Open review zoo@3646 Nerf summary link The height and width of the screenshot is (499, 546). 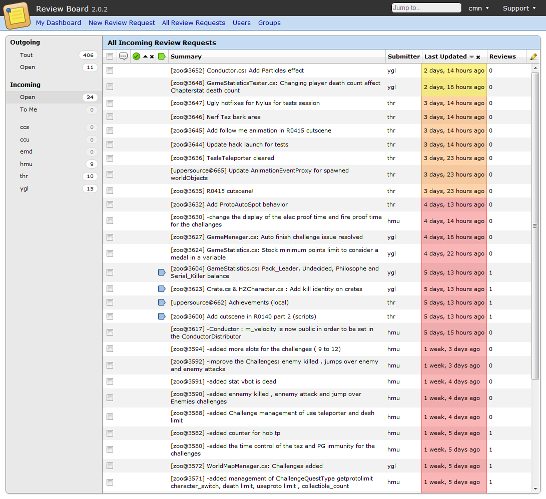(216, 117)
